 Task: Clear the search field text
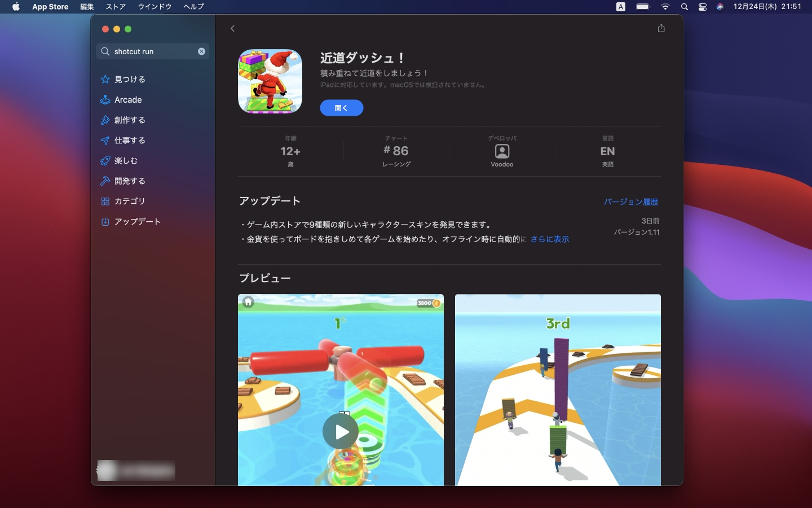[201, 51]
